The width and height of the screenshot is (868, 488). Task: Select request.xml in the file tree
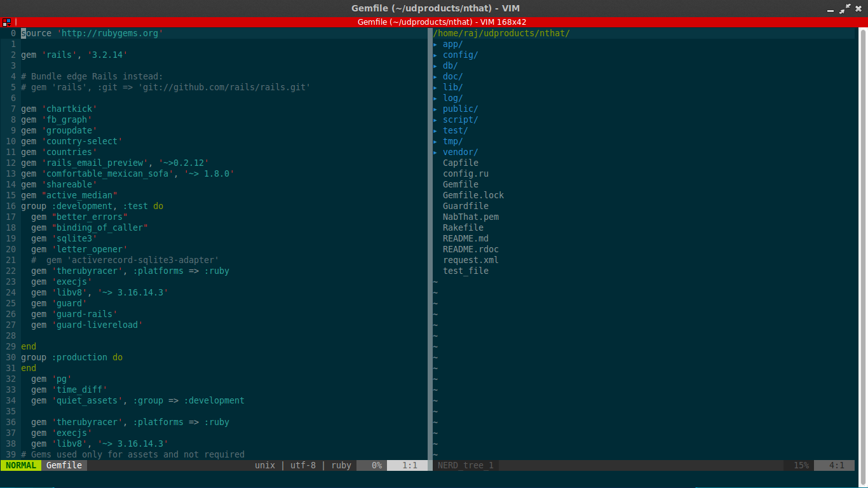(471, 260)
